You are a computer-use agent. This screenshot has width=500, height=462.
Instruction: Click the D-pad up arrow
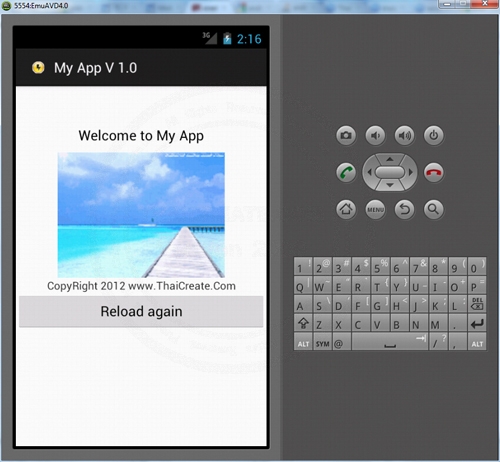point(390,159)
